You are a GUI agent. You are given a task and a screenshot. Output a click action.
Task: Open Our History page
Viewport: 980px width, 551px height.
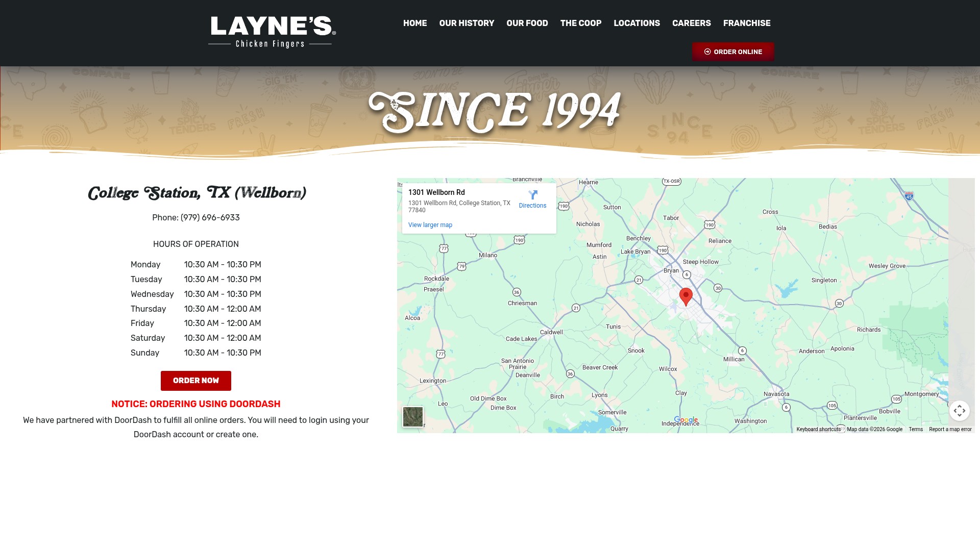coord(467,23)
